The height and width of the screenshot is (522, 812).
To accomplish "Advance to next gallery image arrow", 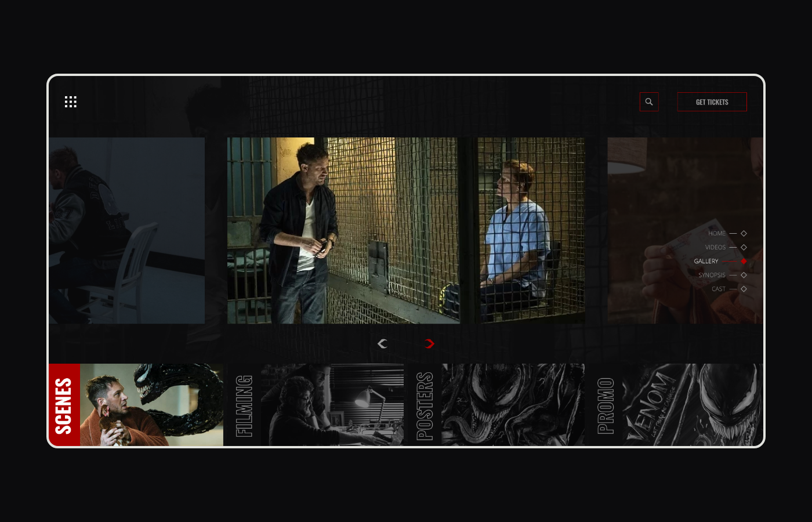I will pyautogui.click(x=429, y=344).
